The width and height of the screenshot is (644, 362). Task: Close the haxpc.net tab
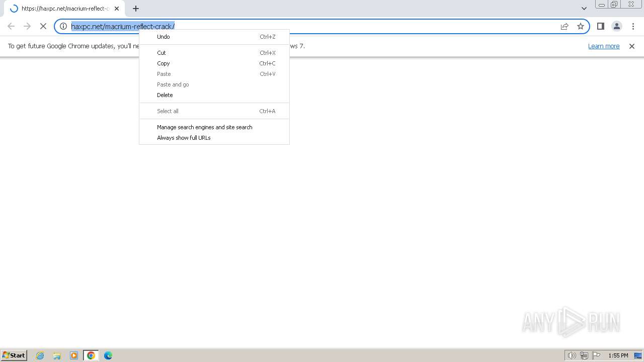pos(117,9)
